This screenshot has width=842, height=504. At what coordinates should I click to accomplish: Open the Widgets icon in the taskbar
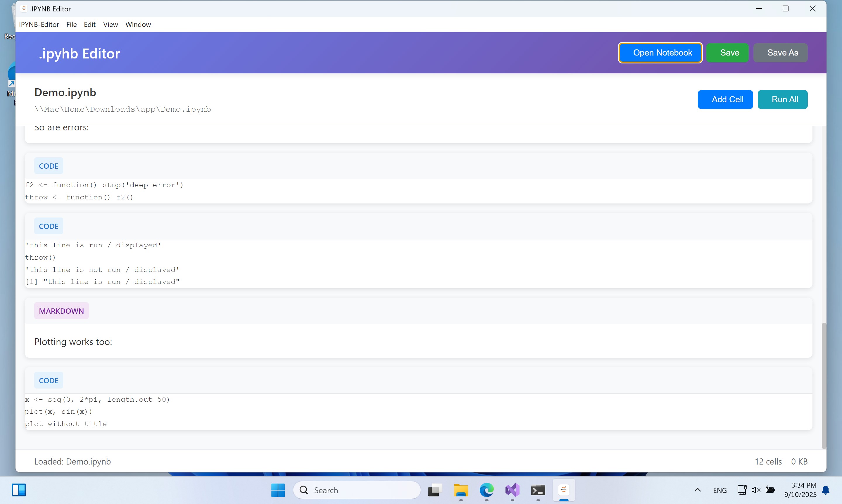coord(19,490)
